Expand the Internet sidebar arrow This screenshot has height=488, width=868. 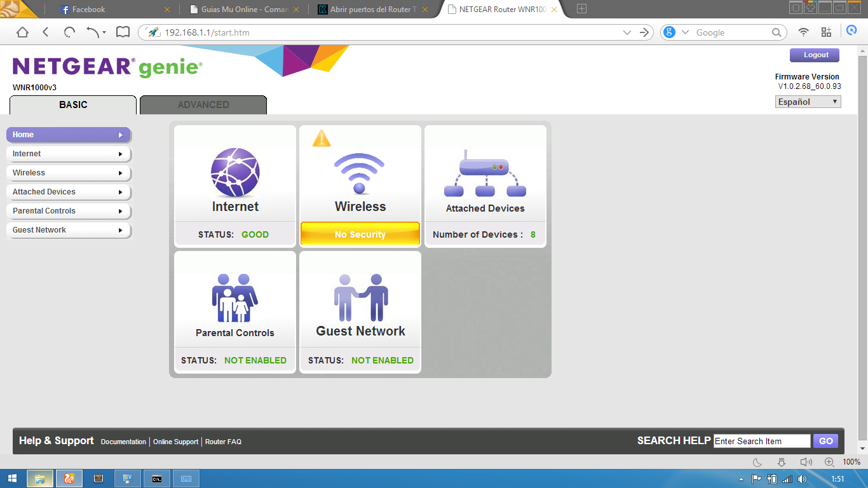[121, 154]
